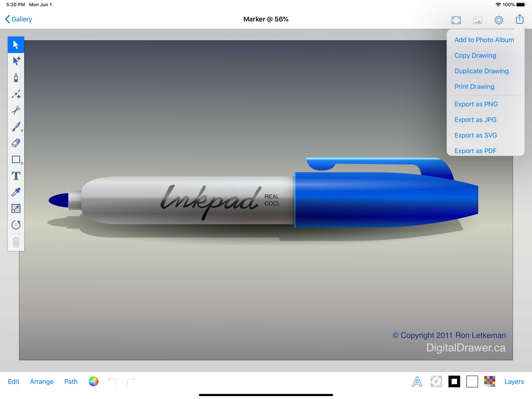The height and width of the screenshot is (399, 532).
Task: Go back to Gallery
Action: coord(18,19)
